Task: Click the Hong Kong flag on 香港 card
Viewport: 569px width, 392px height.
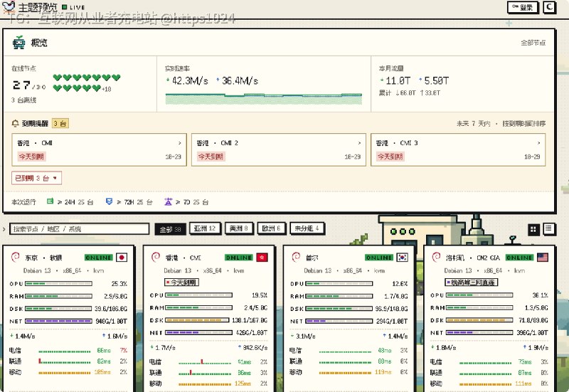Action: (x=262, y=258)
